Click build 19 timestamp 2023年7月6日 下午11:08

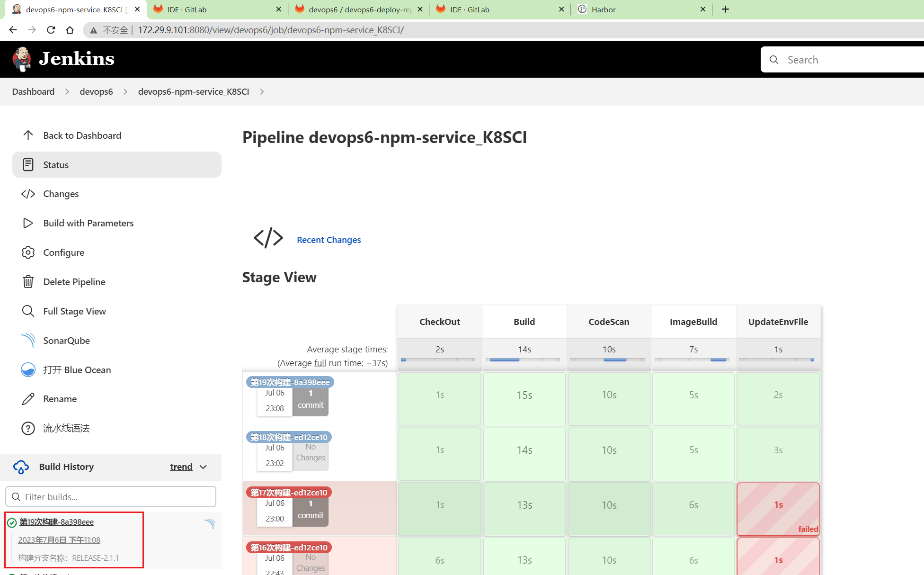(59, 540)
